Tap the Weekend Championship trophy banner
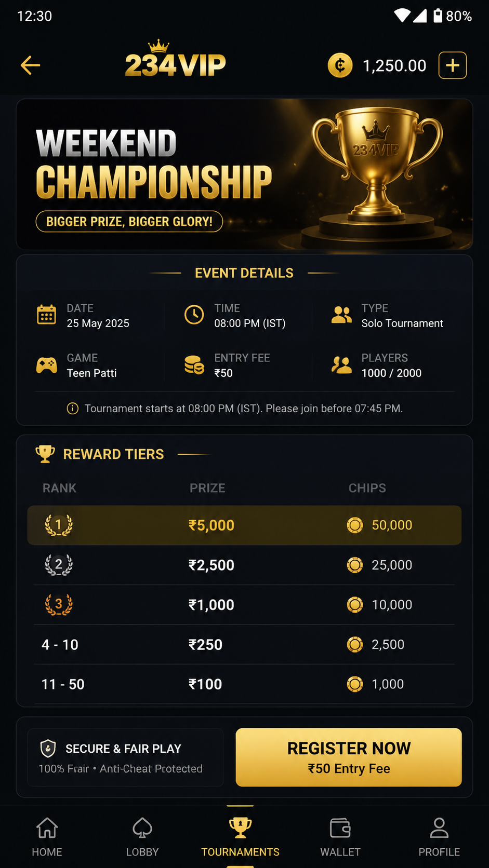Image resolution: width=489 pixels, height=868 pixels. pos(244,174)
